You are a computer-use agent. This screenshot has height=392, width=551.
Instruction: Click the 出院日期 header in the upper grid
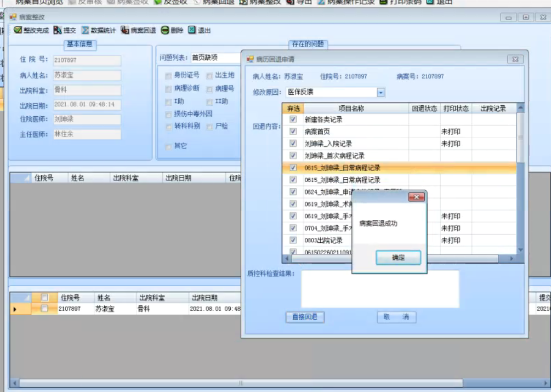pos(194,178)
